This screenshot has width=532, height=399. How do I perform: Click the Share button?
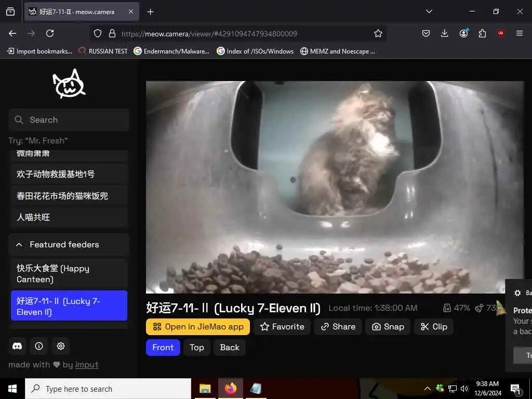(338, 327)
